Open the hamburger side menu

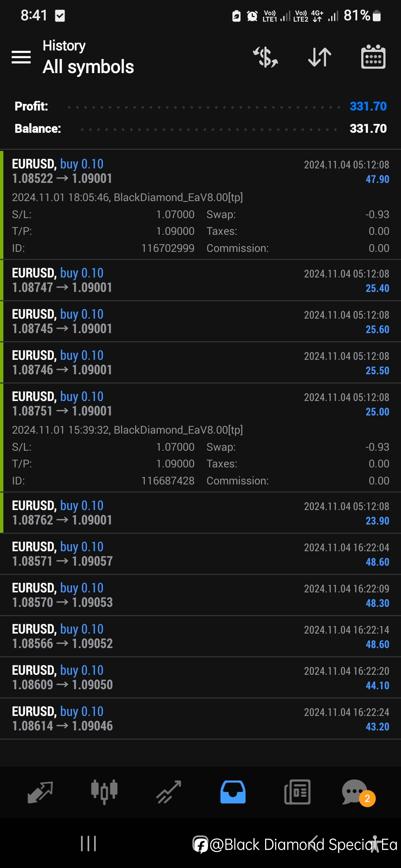pos(21,57)
